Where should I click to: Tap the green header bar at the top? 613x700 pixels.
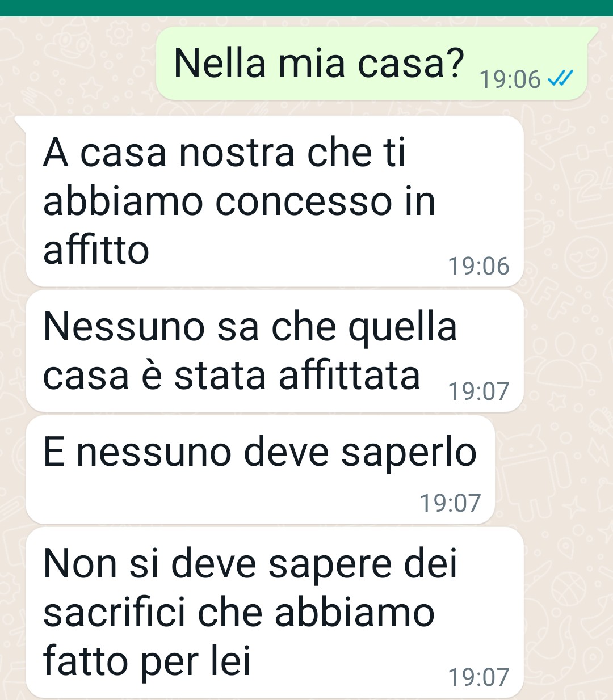pyautogui.click(x=306, y=8)
